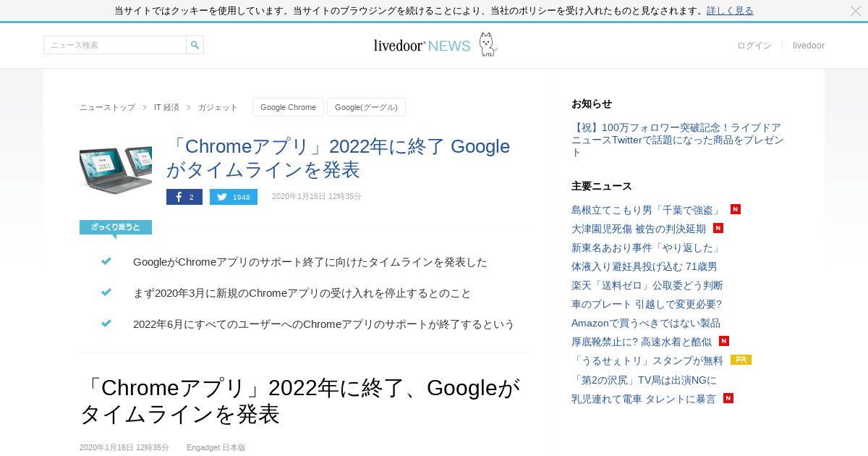Click the Twitter share button showing 1948
The width and height of the screenshot is (868, 456).
[x=234, y=197]
